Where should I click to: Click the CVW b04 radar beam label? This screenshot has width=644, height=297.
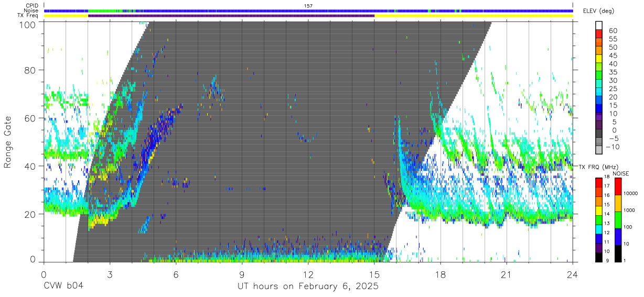tap(64, 286)
